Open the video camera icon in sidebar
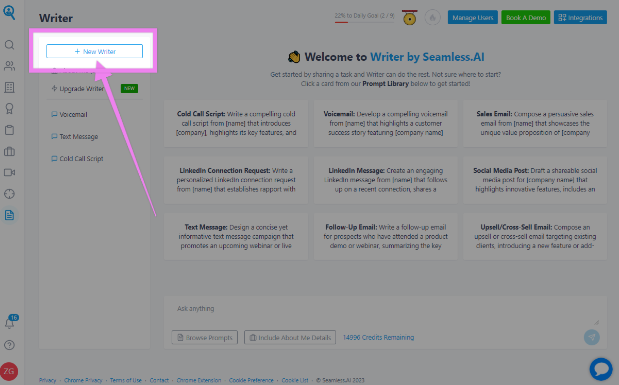This screenshot has width=619, height=385. tap(9, 173)
